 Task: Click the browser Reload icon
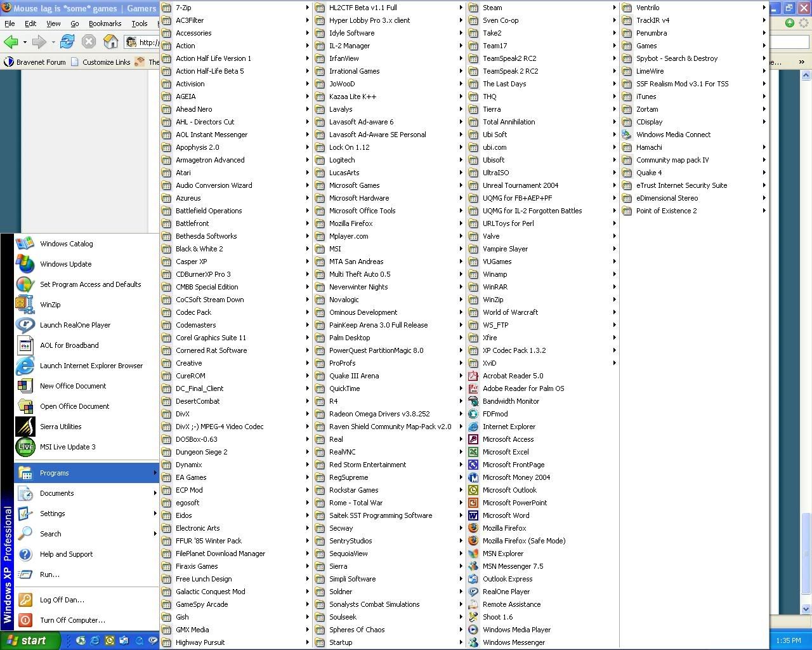point(67,42)
